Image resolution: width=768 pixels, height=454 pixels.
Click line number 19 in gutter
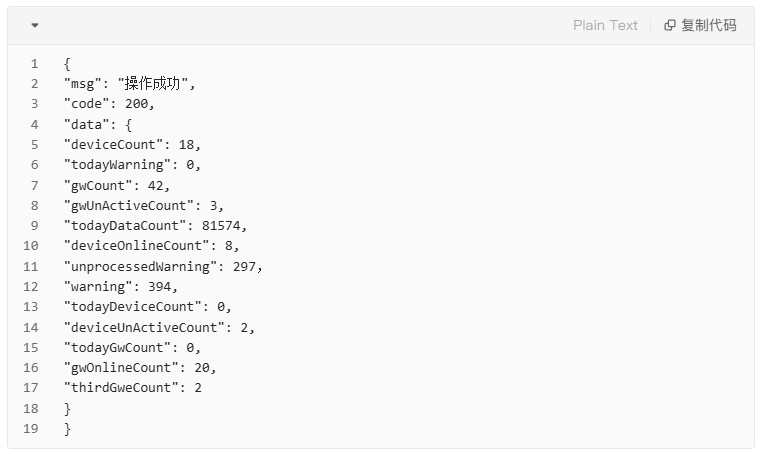click(30, 429)
